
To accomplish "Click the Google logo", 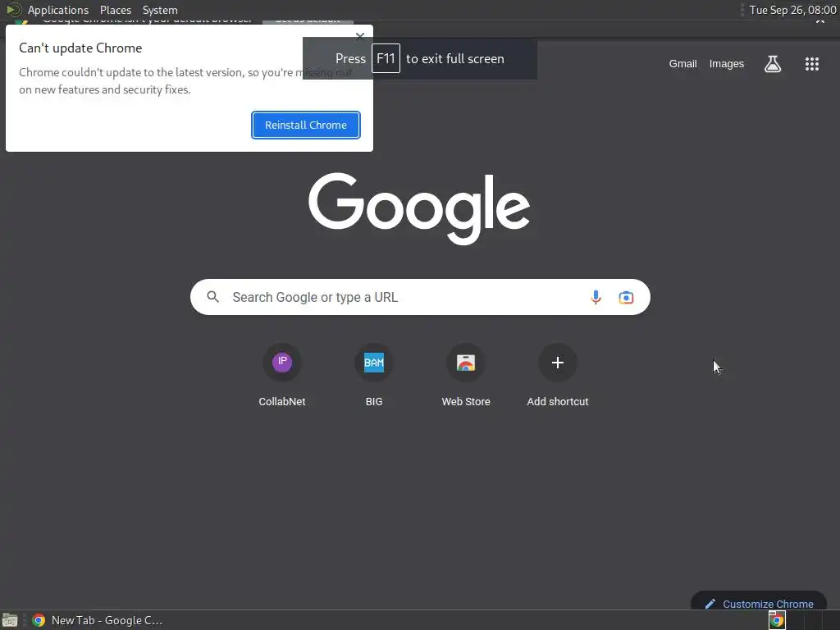I will click(x=419, y=208).
